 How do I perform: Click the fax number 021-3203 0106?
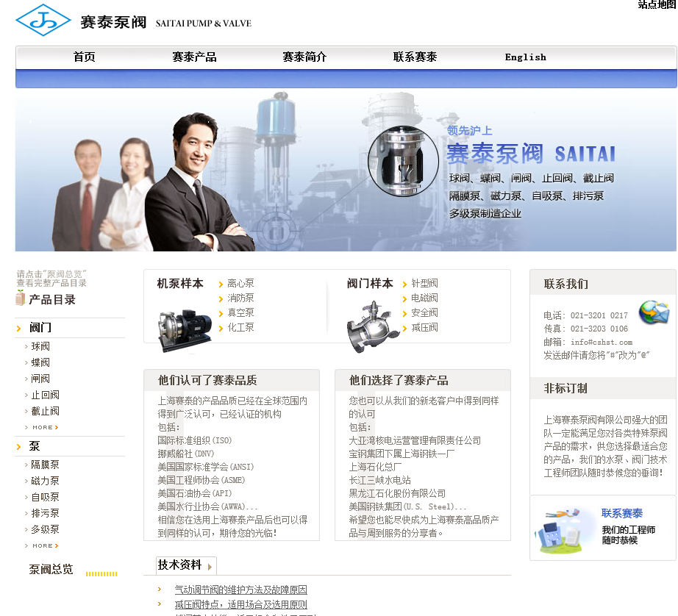pos(599,329)
